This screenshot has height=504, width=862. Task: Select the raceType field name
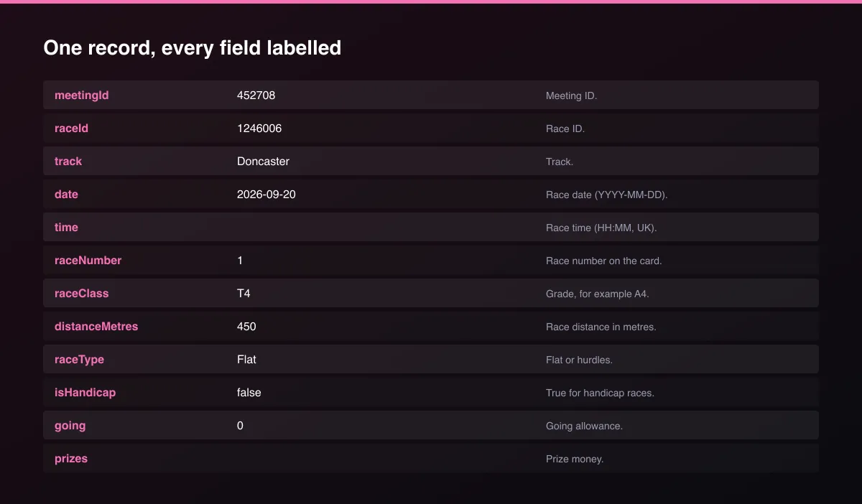pos(79,359)
